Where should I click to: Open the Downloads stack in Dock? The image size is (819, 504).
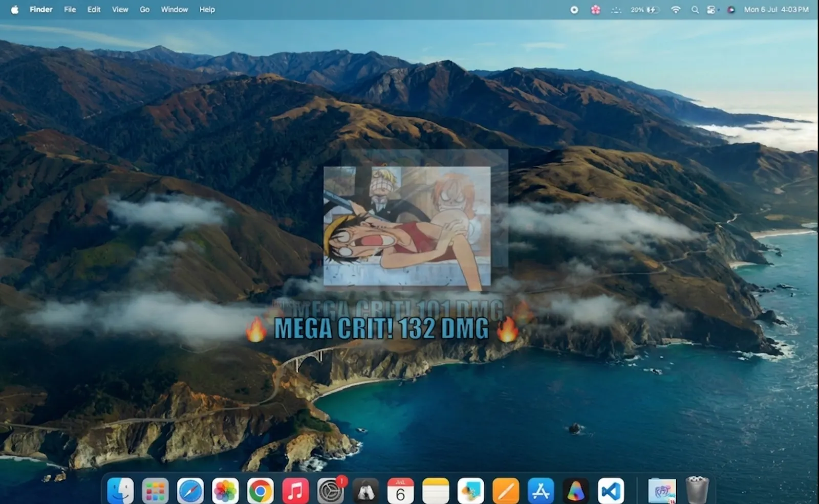pos(662,491)
